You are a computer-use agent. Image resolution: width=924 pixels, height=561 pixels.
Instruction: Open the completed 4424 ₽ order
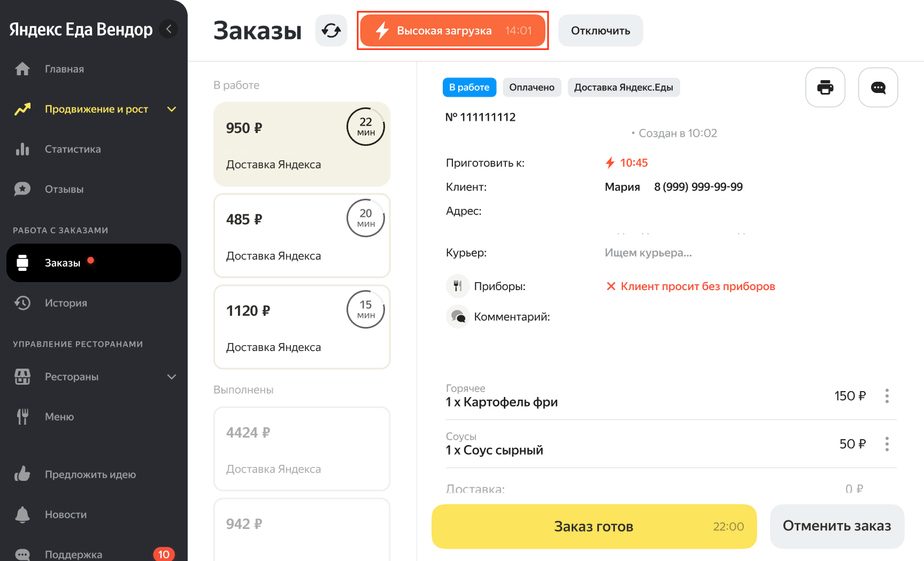pyautogui.click(x=302, y=449)
